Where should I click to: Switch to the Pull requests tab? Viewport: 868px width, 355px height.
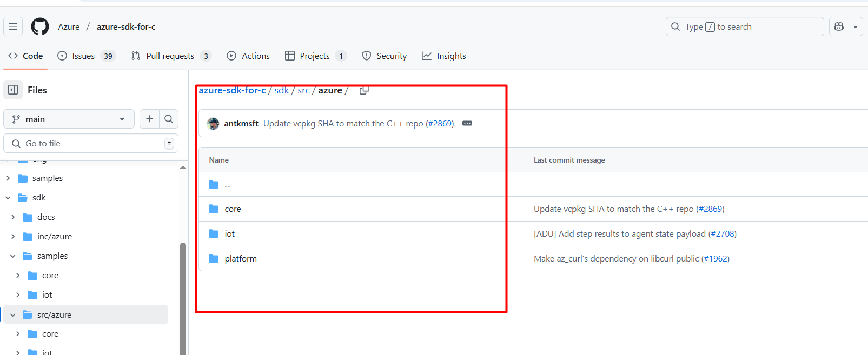click(171, 56)
